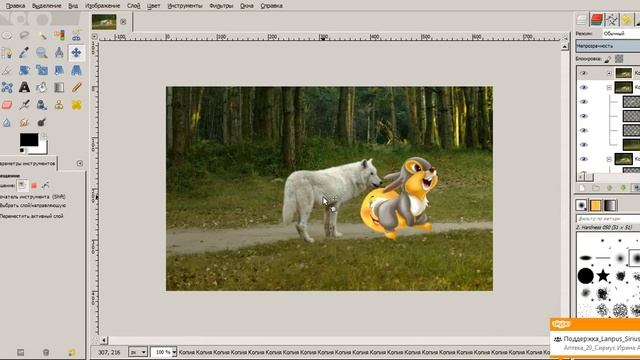This screenshot has height=360, width=640.
Task: Select the Paths tool
Action: point(7,53)
